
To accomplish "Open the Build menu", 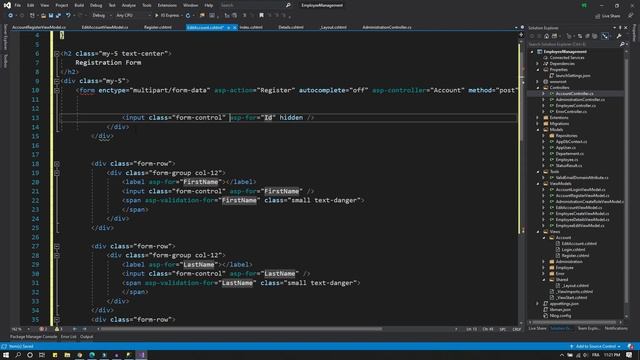I will coord(79,5).
